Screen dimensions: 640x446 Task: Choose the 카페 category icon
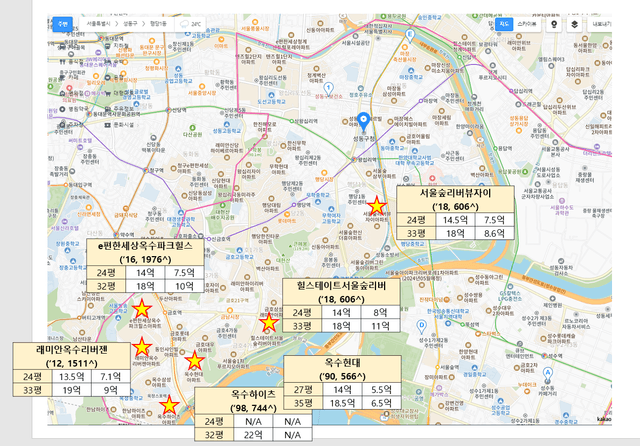[x=62, y=77]
